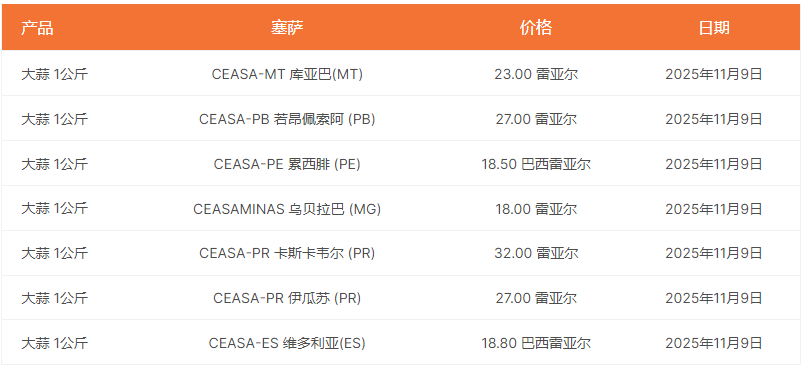Click the 23.00 雷亚尔 price

536,75
